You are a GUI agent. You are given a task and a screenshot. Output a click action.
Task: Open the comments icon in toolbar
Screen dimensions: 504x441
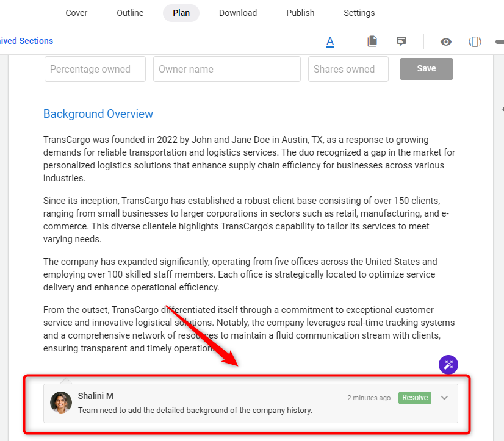[401, 41]
